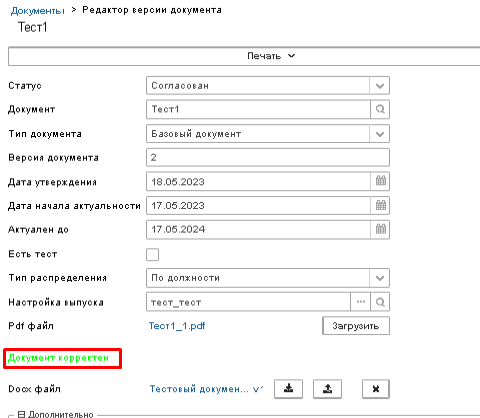Viewport: 480px width, 418px height.
Task: Open the Печать menu
Action: click(271, 56)
